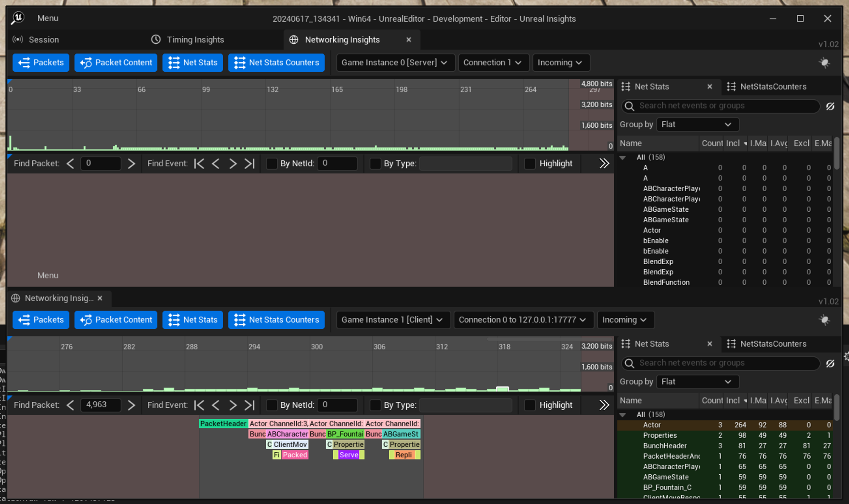Viewport: 849px width, 504px height.
Task: Jump to last event in bottom panel
Action: 250,405
